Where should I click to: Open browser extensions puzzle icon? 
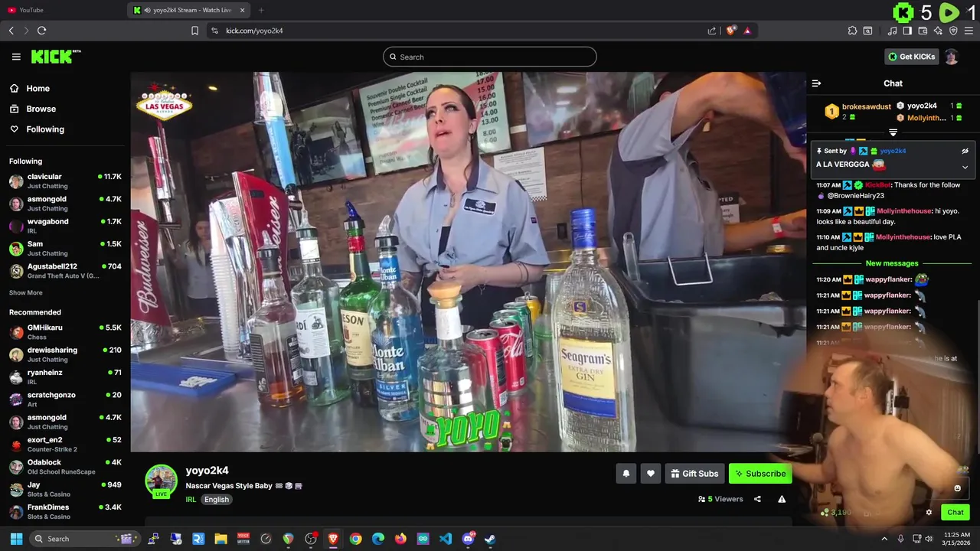coord(852,31)
